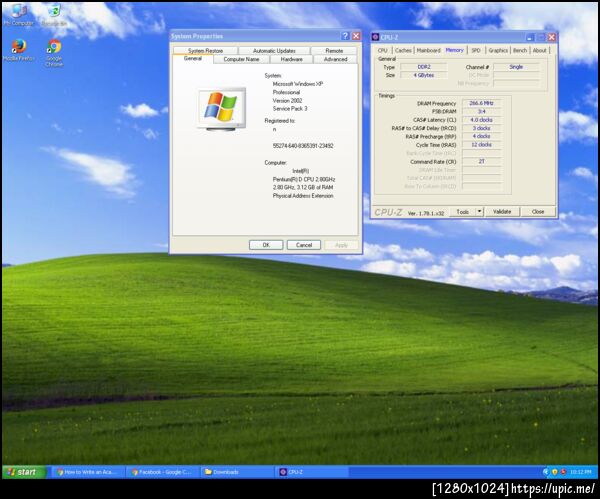
Task: Select the Memory tab in CPU-Z
Action: pos(455,50)
